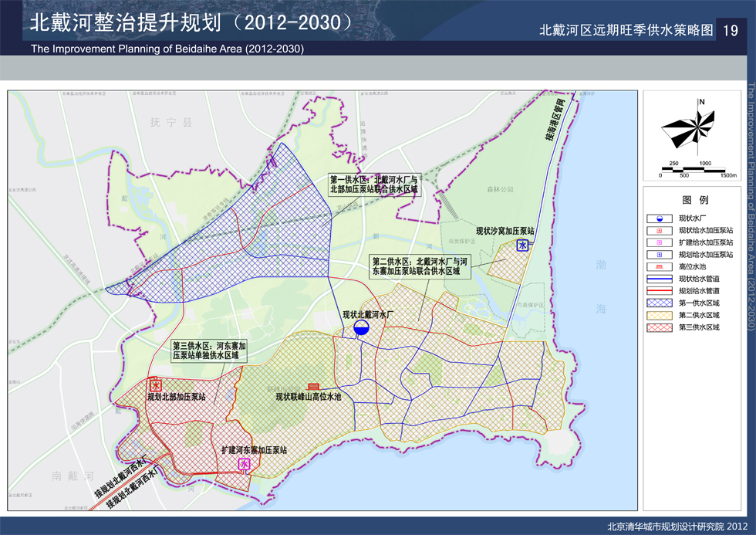The height and width of the screenshot is (535, 756).
Task: Click the red 水 planned north pump station icon
Action: [x=156, y=384]
